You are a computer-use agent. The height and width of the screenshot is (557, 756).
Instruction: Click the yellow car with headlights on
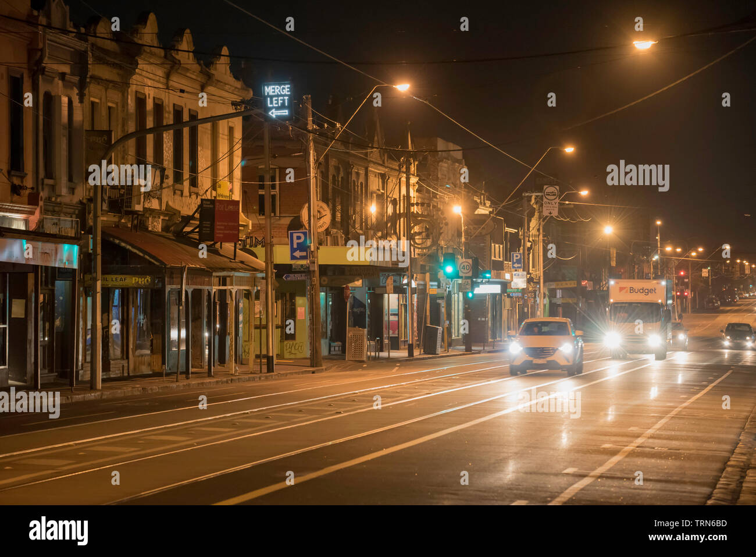tap(545, 346)
